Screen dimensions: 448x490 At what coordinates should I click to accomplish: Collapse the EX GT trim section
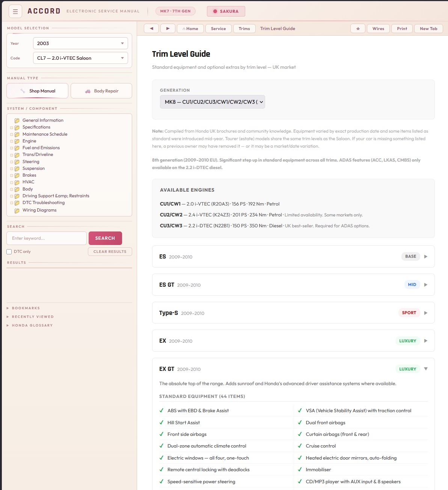click(425, 369)
